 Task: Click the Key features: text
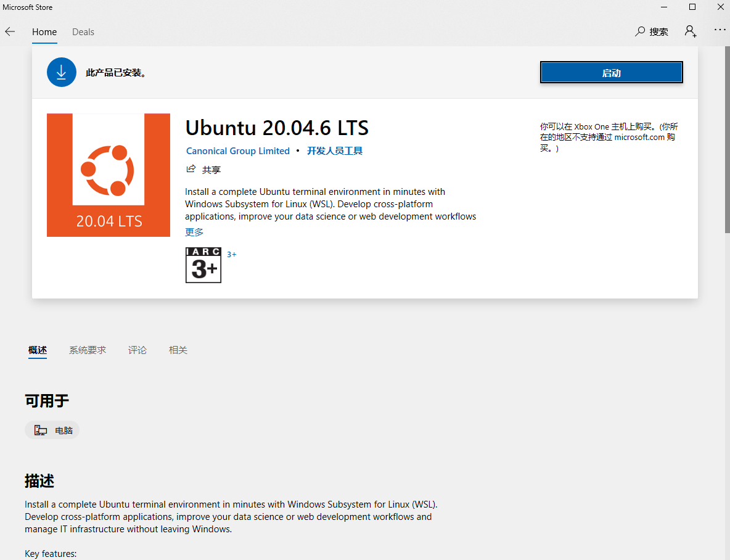pyautogui.click(x=51, y=553)
